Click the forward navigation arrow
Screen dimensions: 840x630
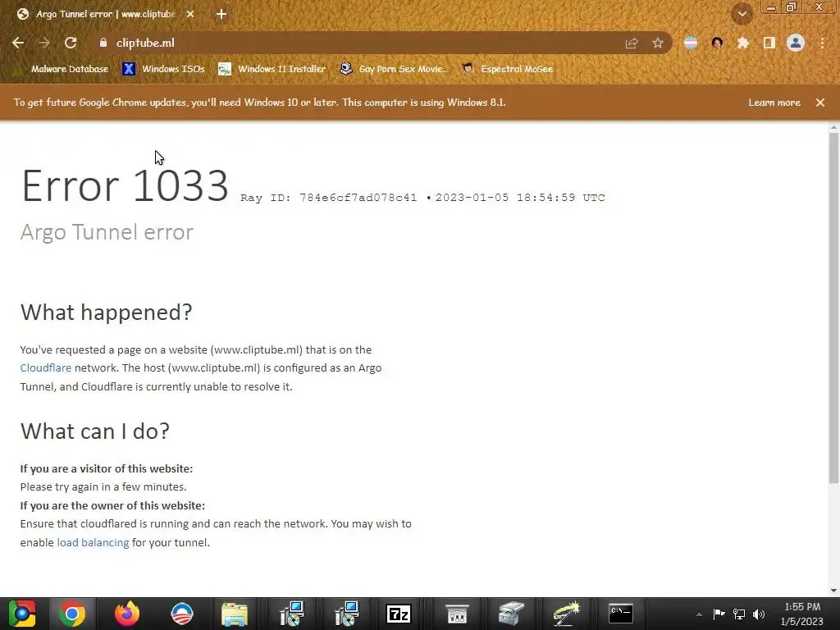coord(44,43)
